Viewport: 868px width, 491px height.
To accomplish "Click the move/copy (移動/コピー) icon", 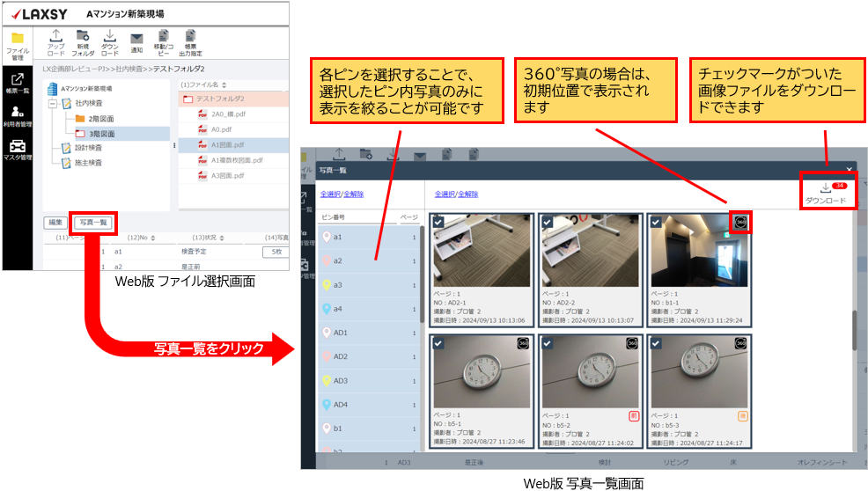I will tap(164, 40).
